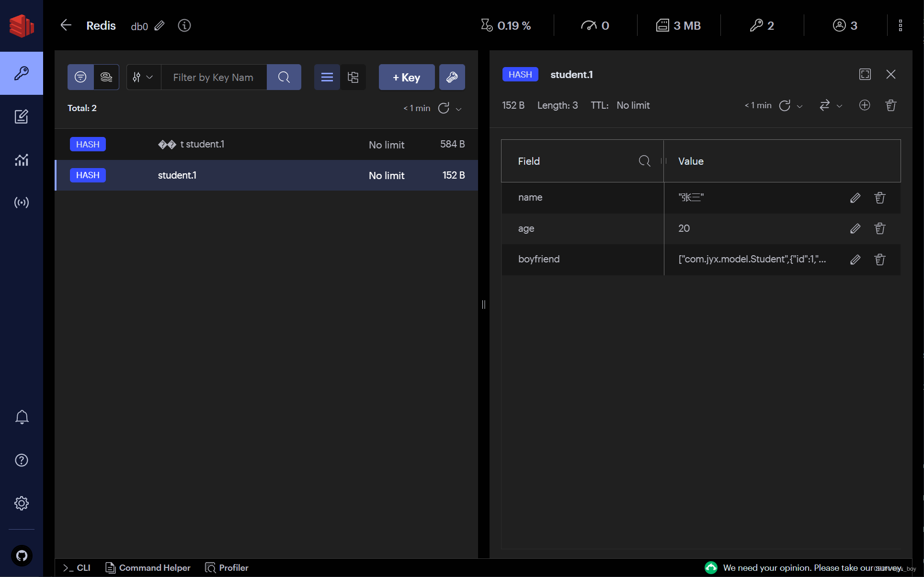Click the + Key button
Viewport: 924px width, 577px height.
click(407, 77)
